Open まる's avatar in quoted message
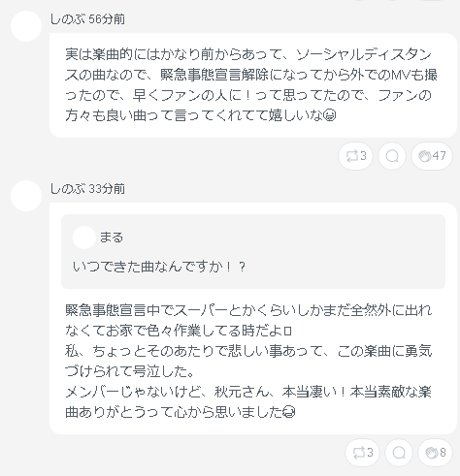The width and height of the screenshot is (460, 476). coord(84,238)
